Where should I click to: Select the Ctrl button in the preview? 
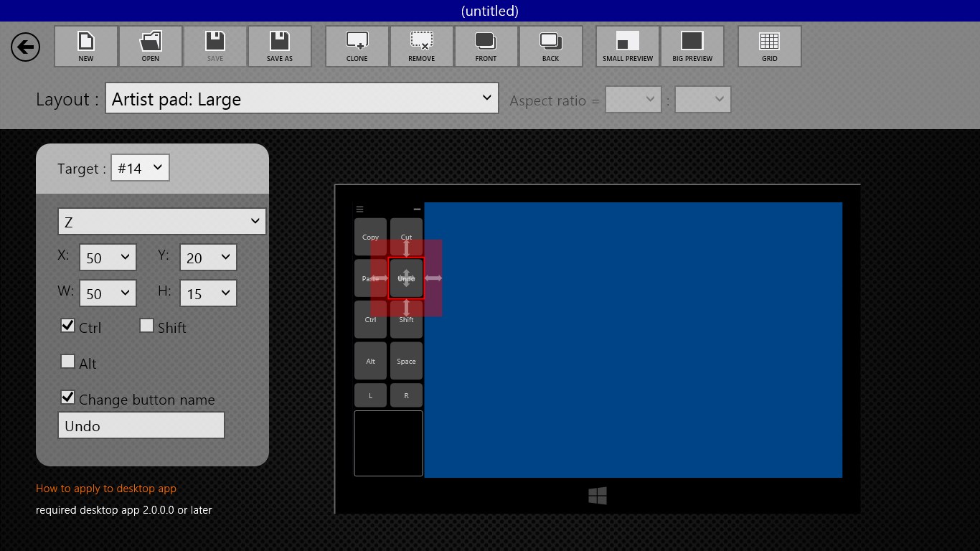[x=370, y=320]
